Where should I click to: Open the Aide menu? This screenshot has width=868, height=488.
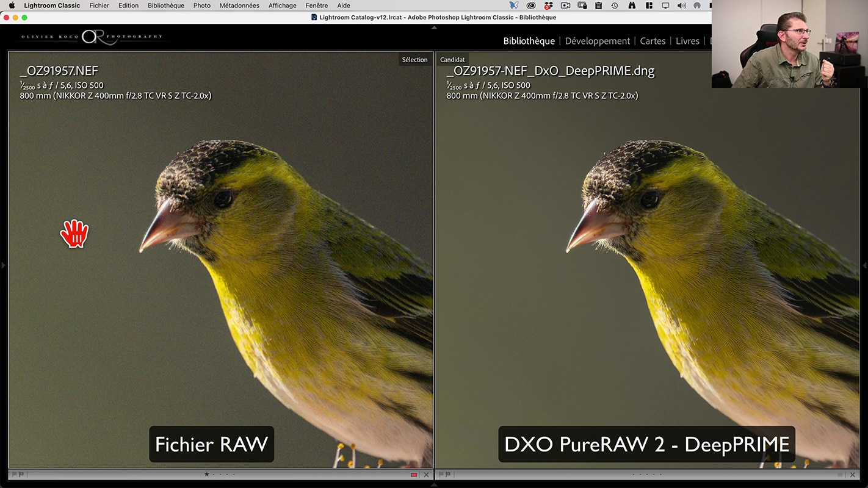[344, 5]
